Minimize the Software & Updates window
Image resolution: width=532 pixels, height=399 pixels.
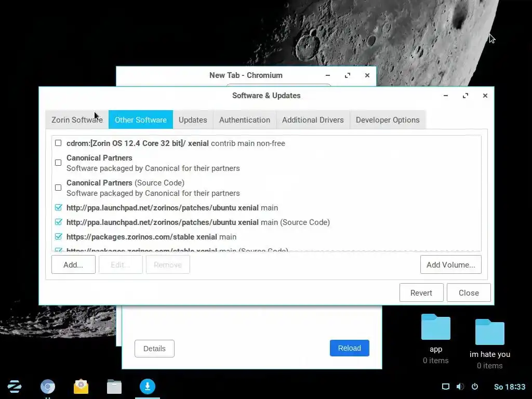click(x=445, y=96)
